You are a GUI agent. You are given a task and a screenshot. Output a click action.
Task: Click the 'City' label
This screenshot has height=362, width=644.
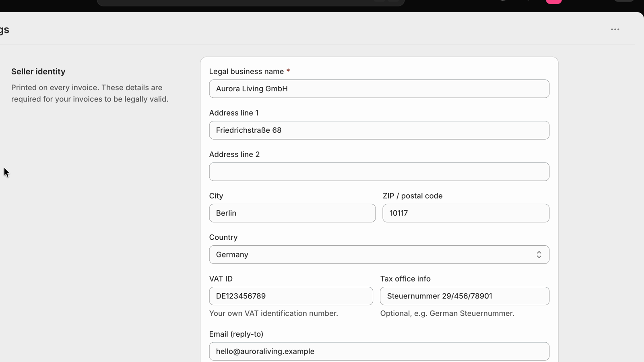[x=216, y=196]
